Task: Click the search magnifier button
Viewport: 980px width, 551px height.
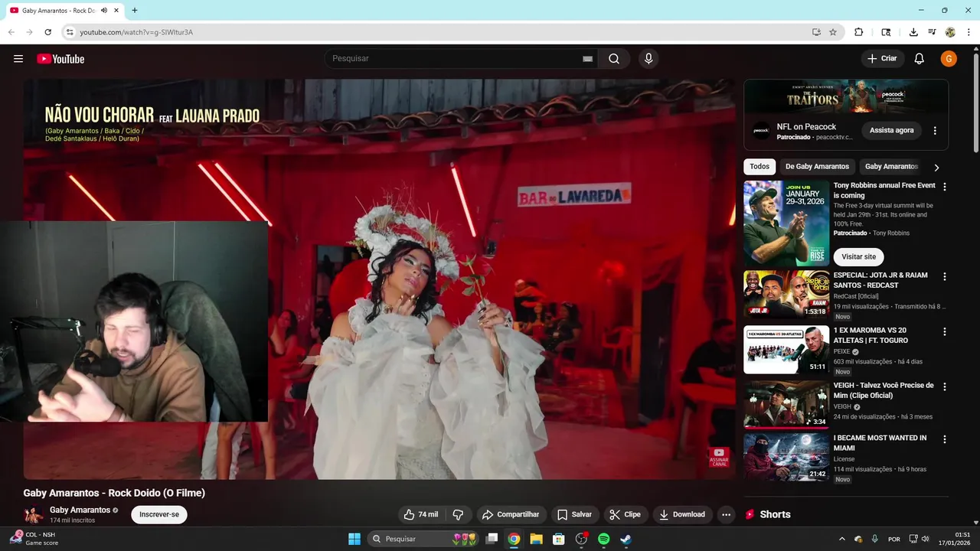Action: click(x=614, y=59)
